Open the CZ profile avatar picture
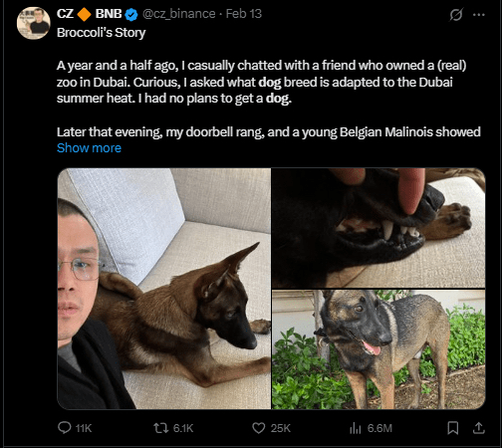 point(34,23)
